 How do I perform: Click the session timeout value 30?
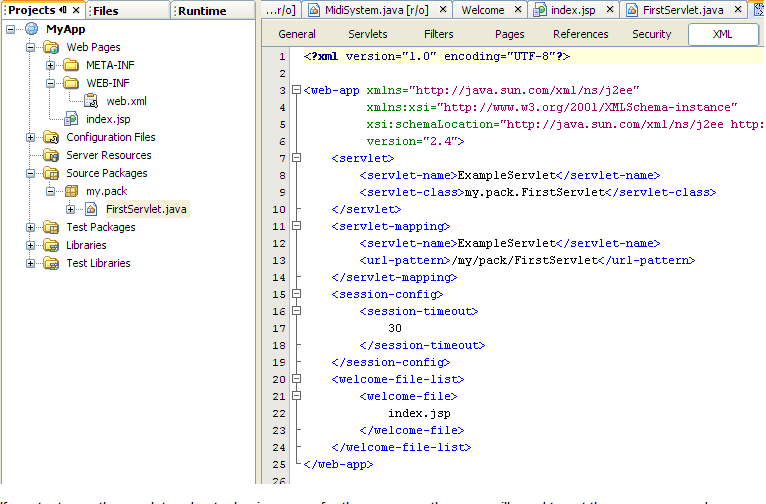(x=395, y=328)
